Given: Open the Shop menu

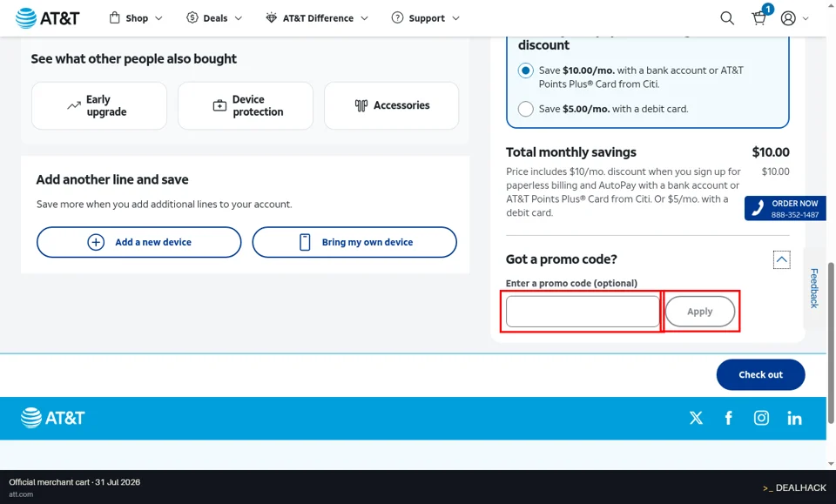Looking at the screenshot, I should [x=136, y=18].
